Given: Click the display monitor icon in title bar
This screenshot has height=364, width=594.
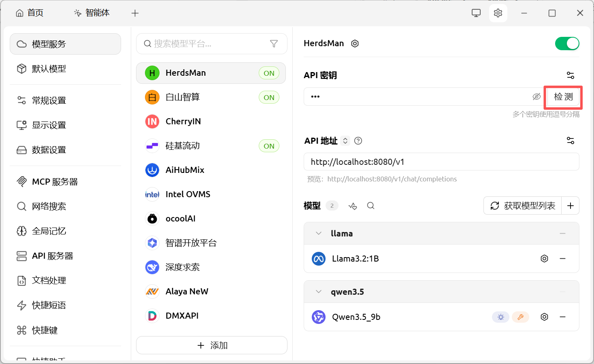Looking at the screenshot, I should (x=476, y=13).
